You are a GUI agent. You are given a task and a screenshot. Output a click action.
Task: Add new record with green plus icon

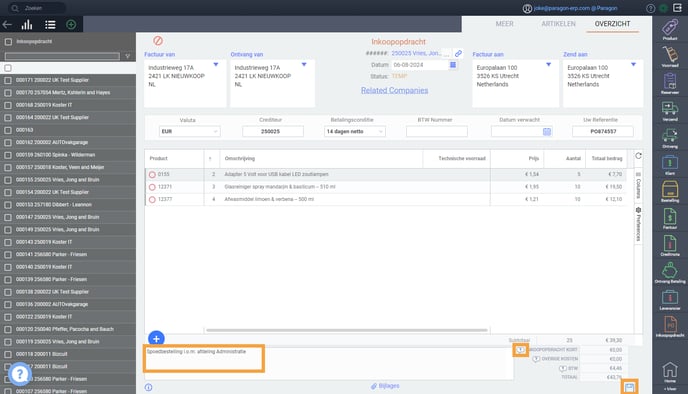71,25
